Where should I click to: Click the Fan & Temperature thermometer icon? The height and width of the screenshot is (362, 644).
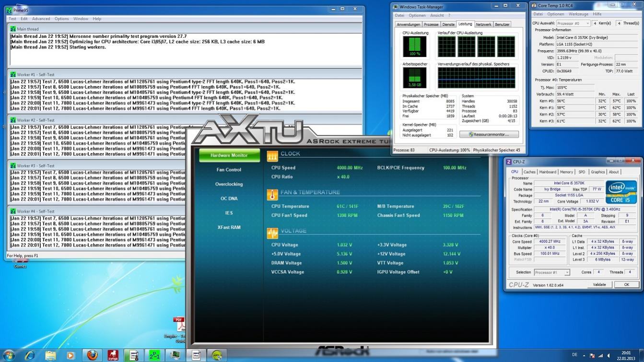(x=272, y=194)
